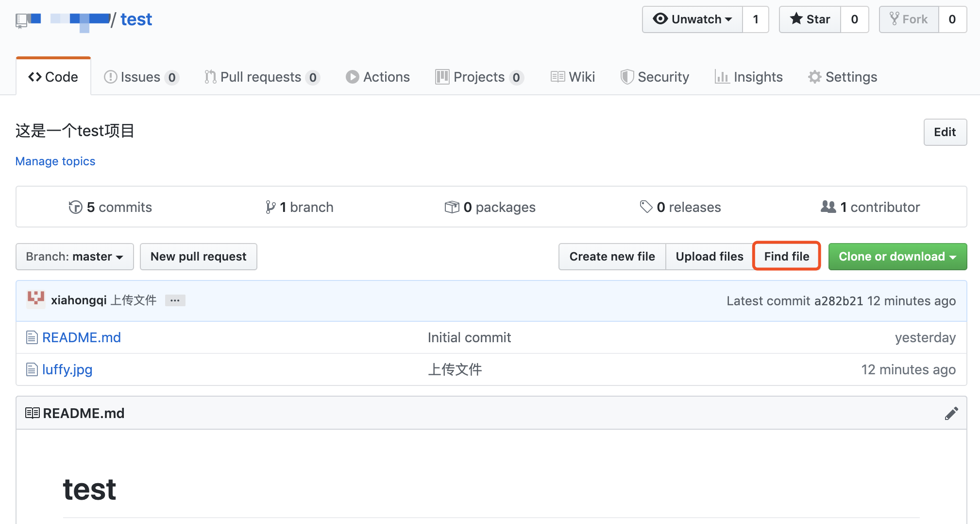Click Create new file button
The width and height of the screenshot is (980, 524).
[612, 257]
